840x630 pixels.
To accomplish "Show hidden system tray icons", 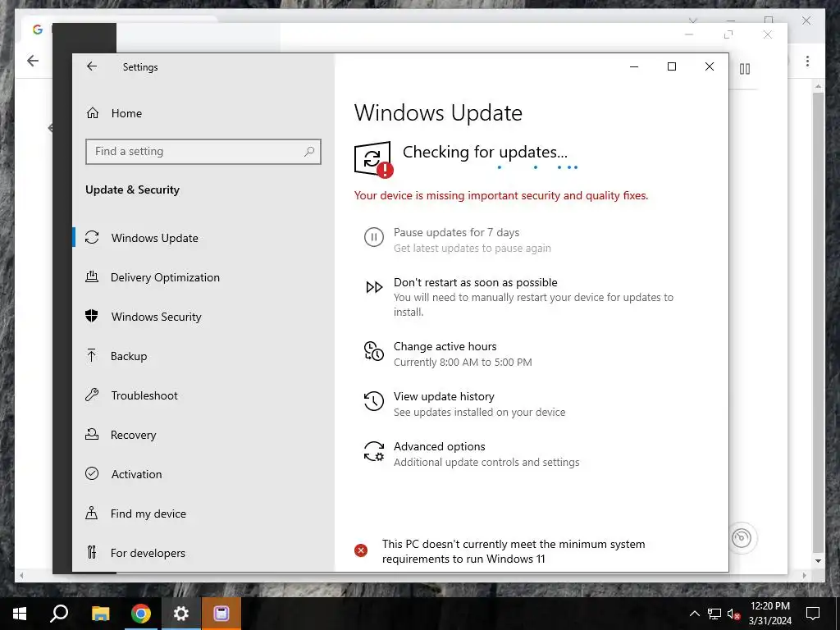I will click(694, 614).
